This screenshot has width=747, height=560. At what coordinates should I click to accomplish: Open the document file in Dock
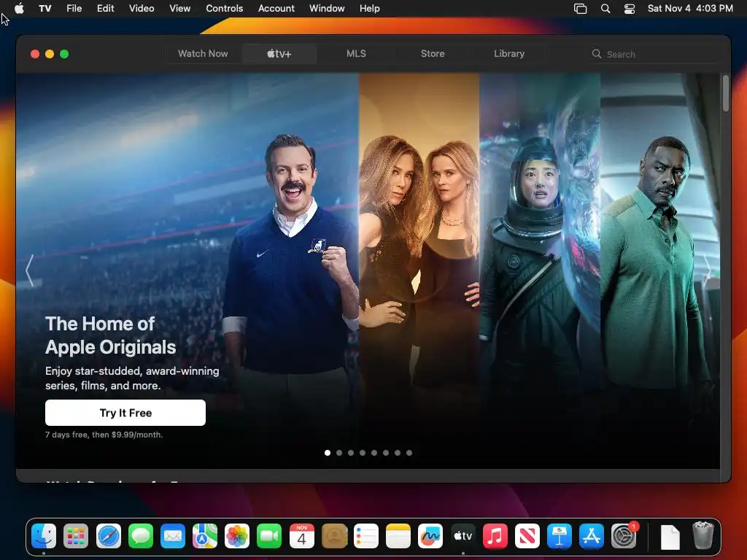tap(670, 537)
